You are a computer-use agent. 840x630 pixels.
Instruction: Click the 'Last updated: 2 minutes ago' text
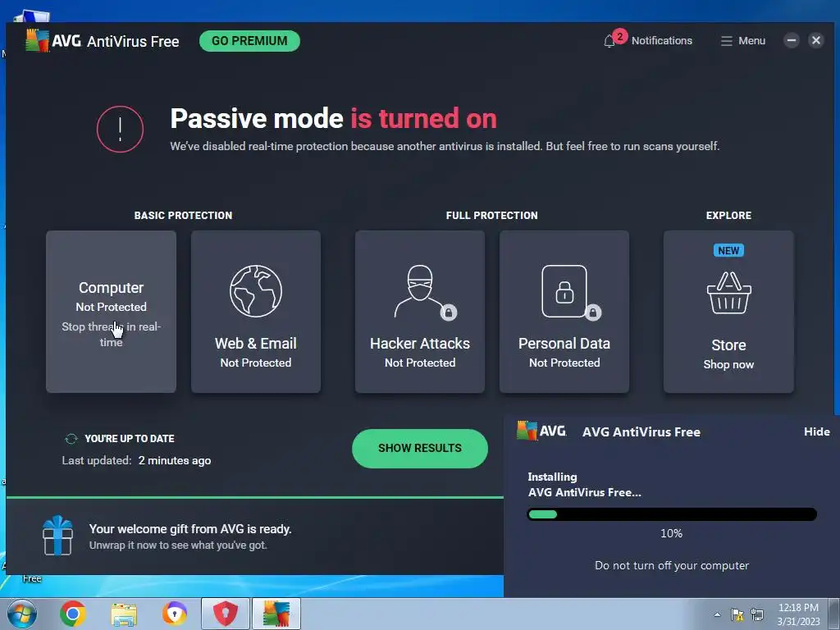pos(137,461)
